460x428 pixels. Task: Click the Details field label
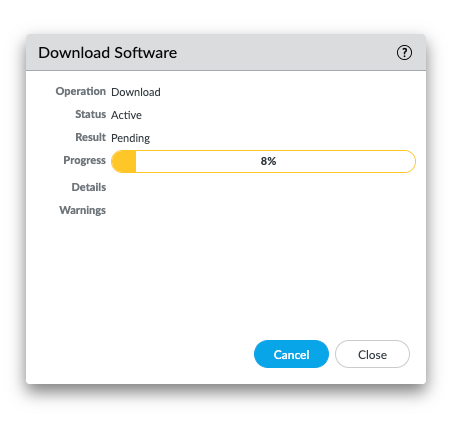[89, 187]
